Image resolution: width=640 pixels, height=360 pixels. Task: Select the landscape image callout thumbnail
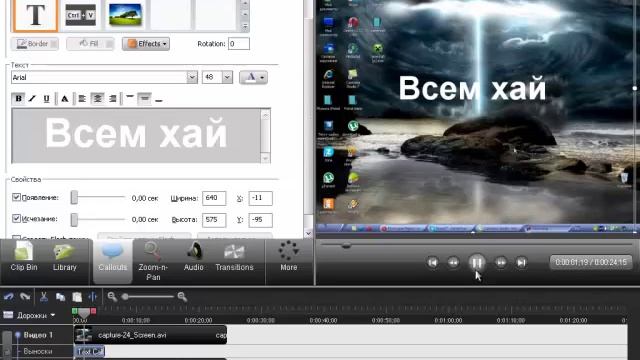[x=125, y=15]
